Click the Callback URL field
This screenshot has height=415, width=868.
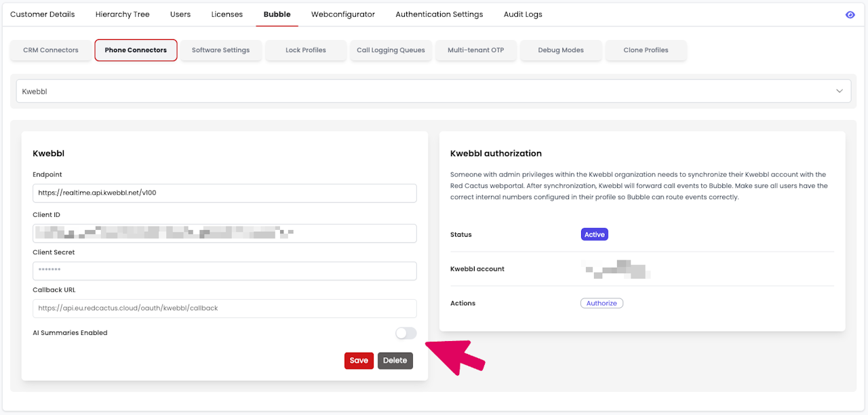coord(224,308)
